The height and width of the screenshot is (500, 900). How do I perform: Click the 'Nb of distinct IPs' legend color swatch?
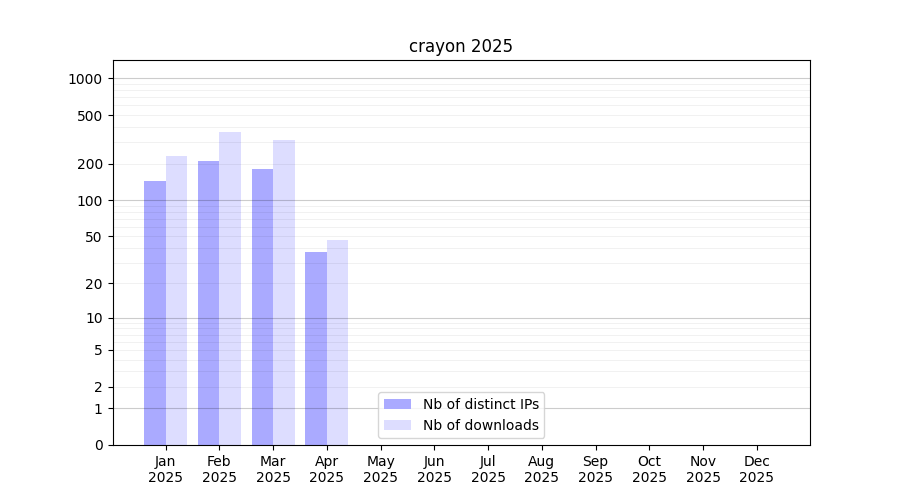point(397,404)
